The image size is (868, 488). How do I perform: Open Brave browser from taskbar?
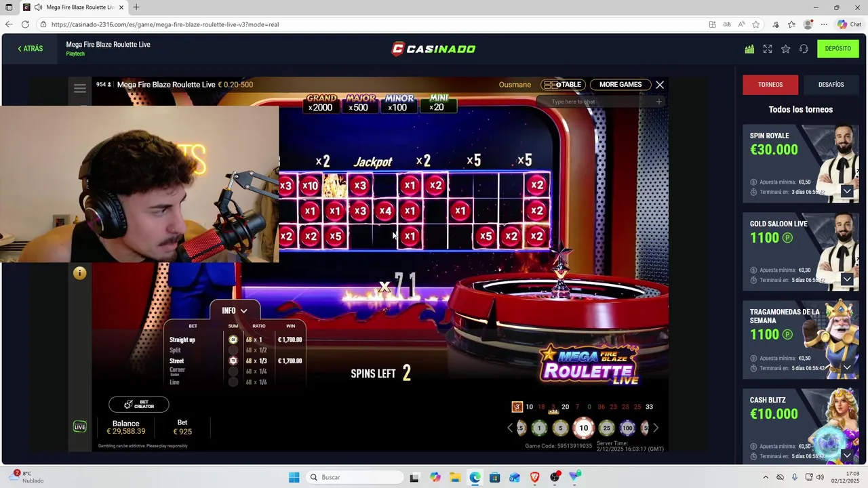click(x=535, y=477)
